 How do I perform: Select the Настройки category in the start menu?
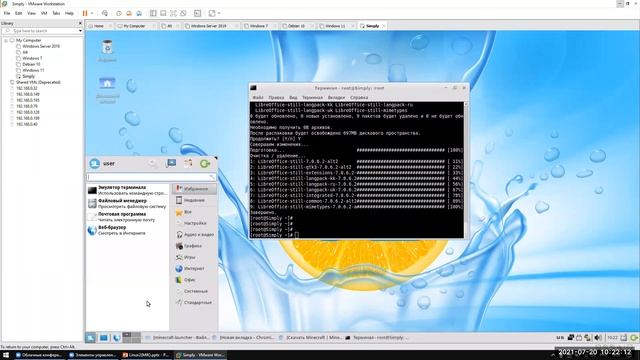(194, 223)
